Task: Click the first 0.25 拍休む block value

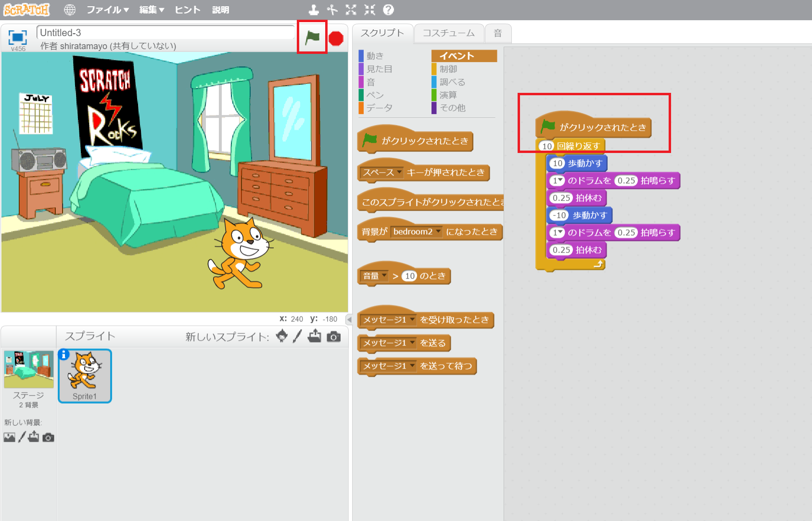Action: (561, 198)
